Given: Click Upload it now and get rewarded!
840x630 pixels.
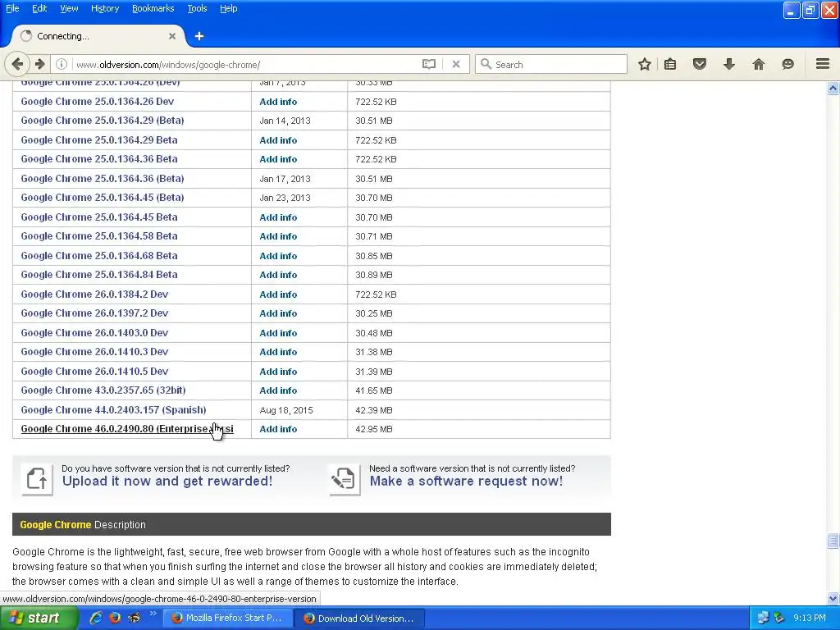Looking at the screenshot, I should click(167, 481).
